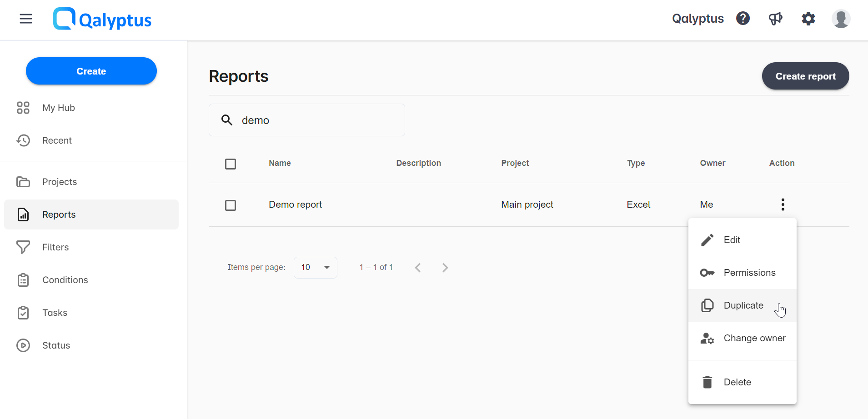868x419 pixels.
Task: Toggle the hamburger menu to collapse sidebar
Action: (x=26, y=19)
